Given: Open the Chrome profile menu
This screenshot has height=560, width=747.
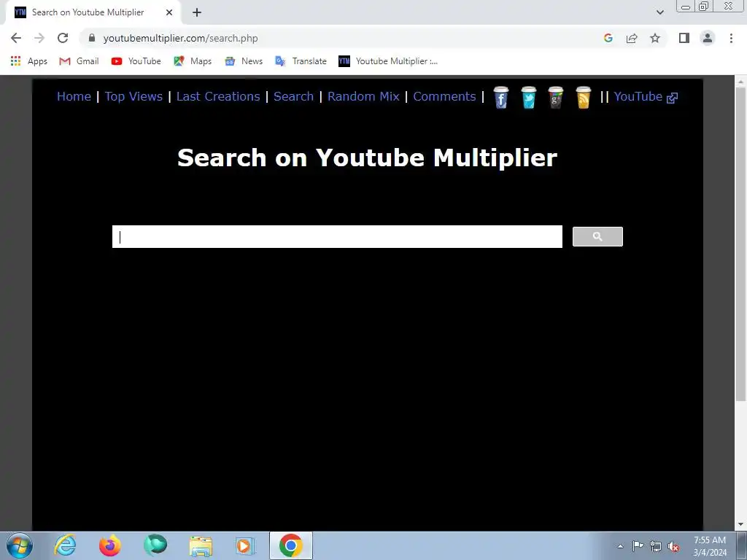Looking at the screenshot, I should pyautogui.click(x=708, y=38).
